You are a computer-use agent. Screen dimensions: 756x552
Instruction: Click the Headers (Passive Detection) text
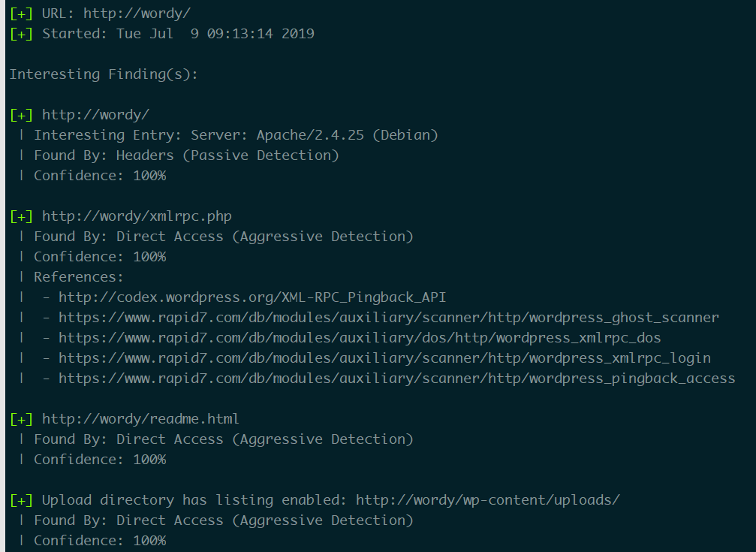(x=227, y=155)
